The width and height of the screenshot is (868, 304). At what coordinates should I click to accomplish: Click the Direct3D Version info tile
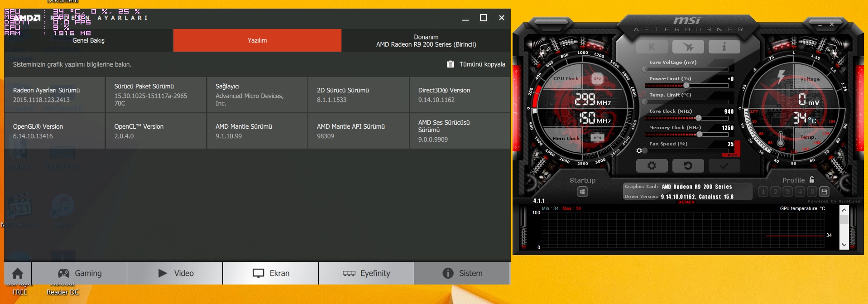(x=460, y=95)
